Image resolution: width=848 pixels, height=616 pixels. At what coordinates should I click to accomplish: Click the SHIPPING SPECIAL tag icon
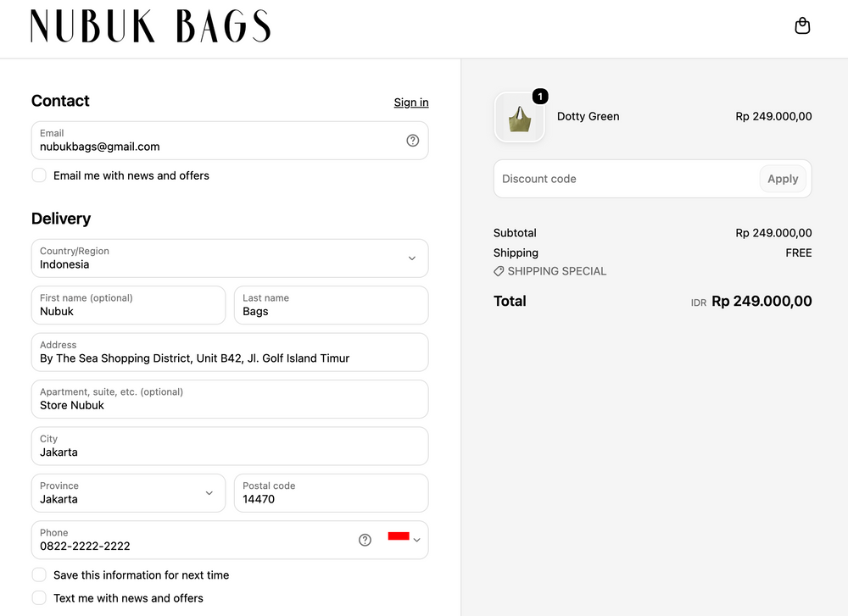pos(499,271)
